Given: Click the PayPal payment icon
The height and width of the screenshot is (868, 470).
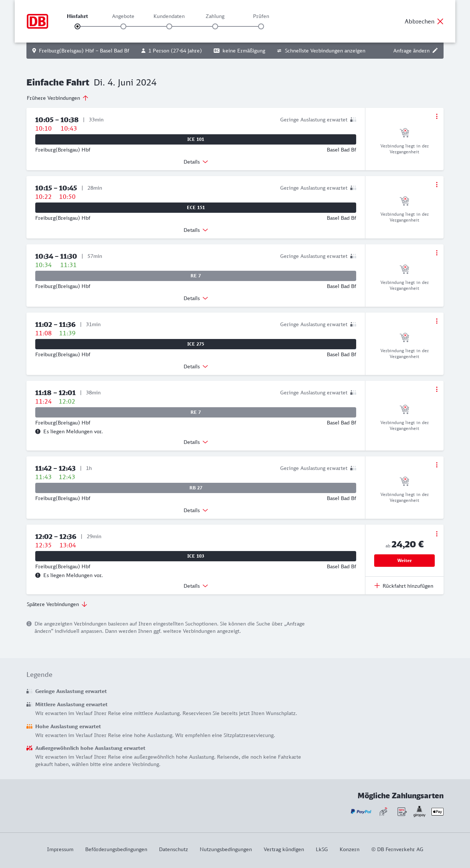Looking at the screenshot, I should [361, 812].
